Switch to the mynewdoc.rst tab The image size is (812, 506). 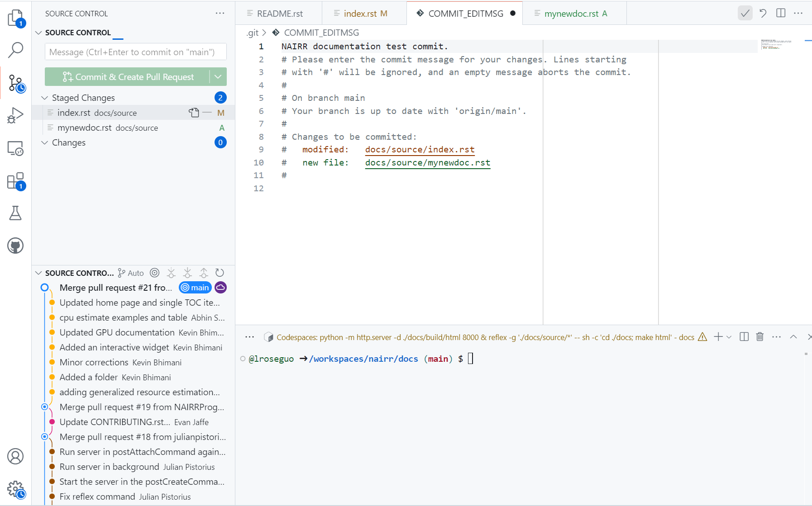[x=575, y=14]
